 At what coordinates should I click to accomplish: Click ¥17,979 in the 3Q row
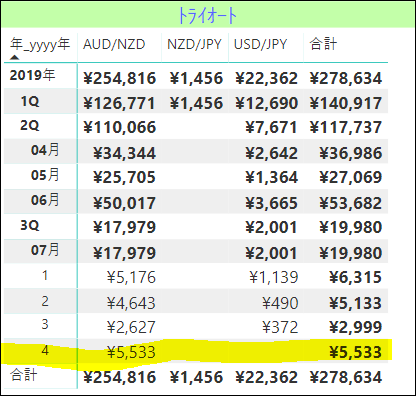pos(124,227)
